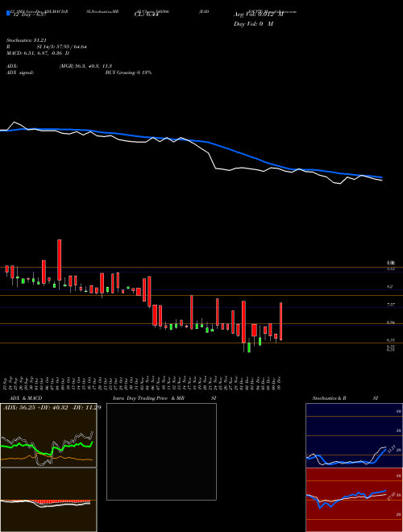
Task: Click the 7.57 price axis label
Action: [x=390, y=305]
